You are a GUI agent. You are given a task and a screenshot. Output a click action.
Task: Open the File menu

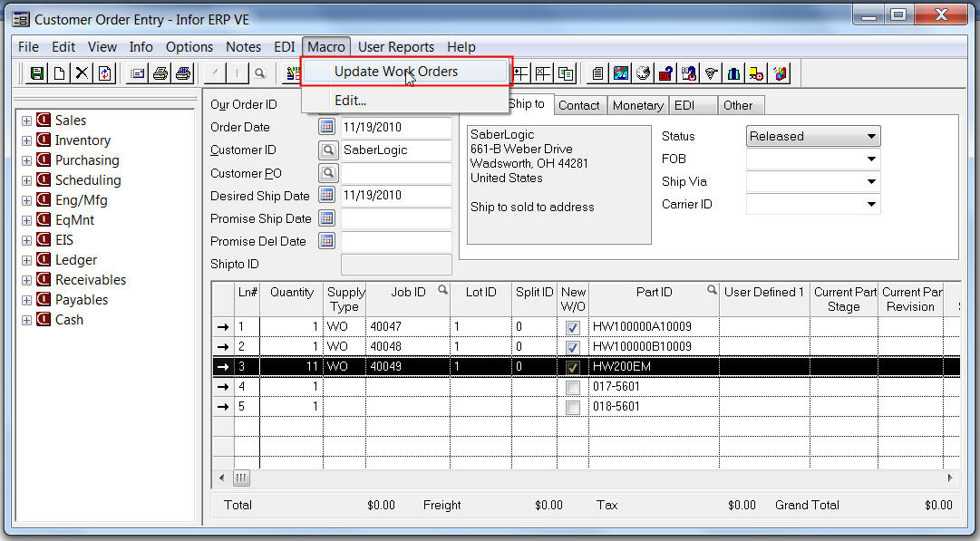click(28, 47)
